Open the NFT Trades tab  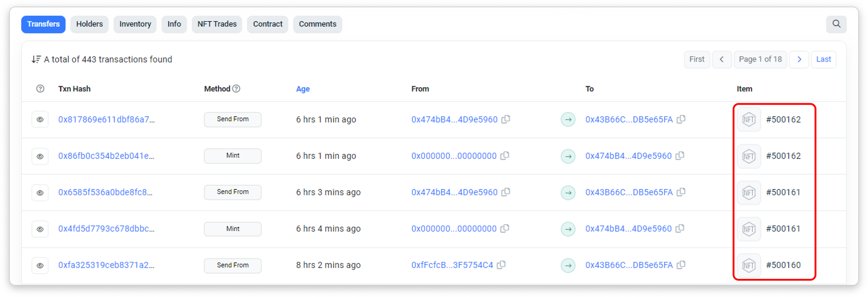pyautogui.click(x=217, y=24)
